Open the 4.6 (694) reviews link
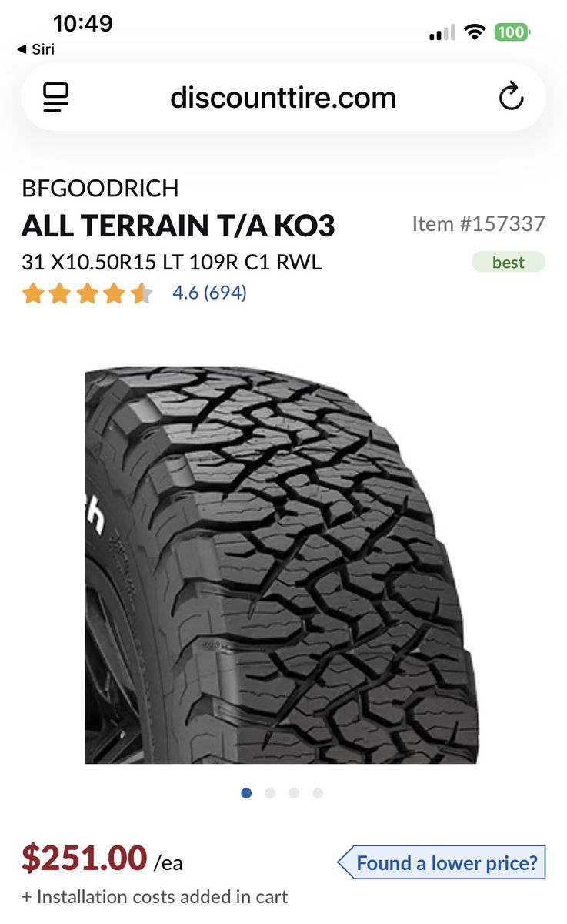567x924 pixels. click(x=209, y=293)
